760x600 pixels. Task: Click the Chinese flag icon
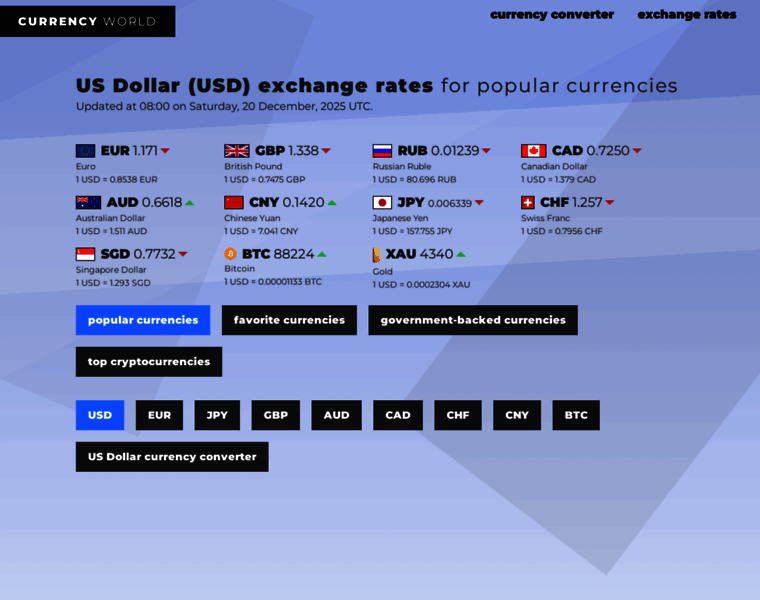click(x=234, y=202)
